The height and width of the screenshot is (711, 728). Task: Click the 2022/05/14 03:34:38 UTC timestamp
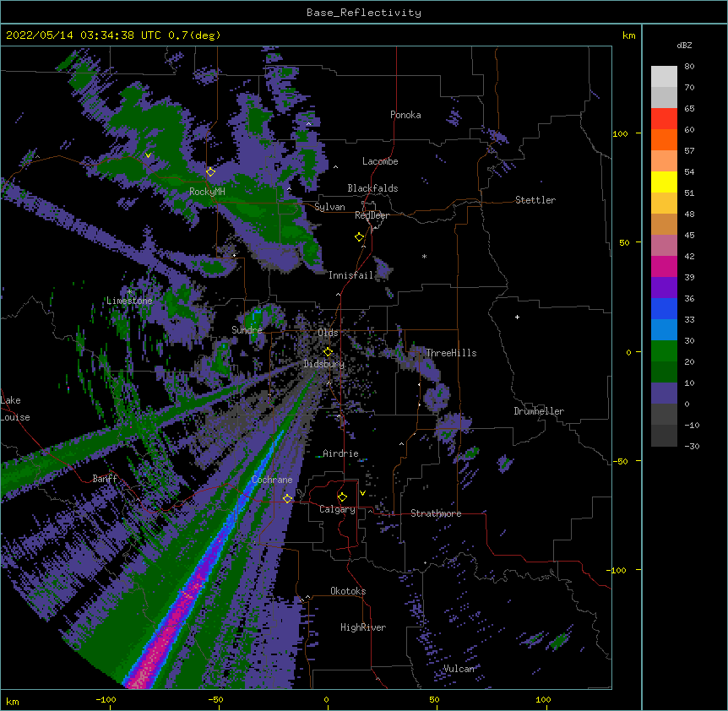[84, 35]
